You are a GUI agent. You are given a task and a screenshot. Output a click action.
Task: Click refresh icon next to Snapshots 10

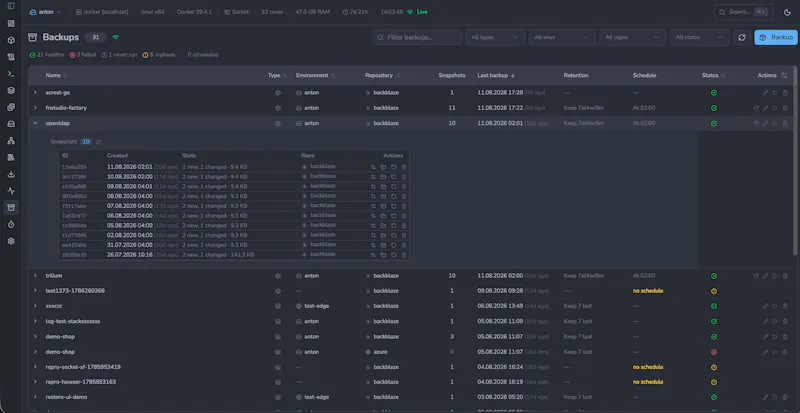(x=98, y=142)
